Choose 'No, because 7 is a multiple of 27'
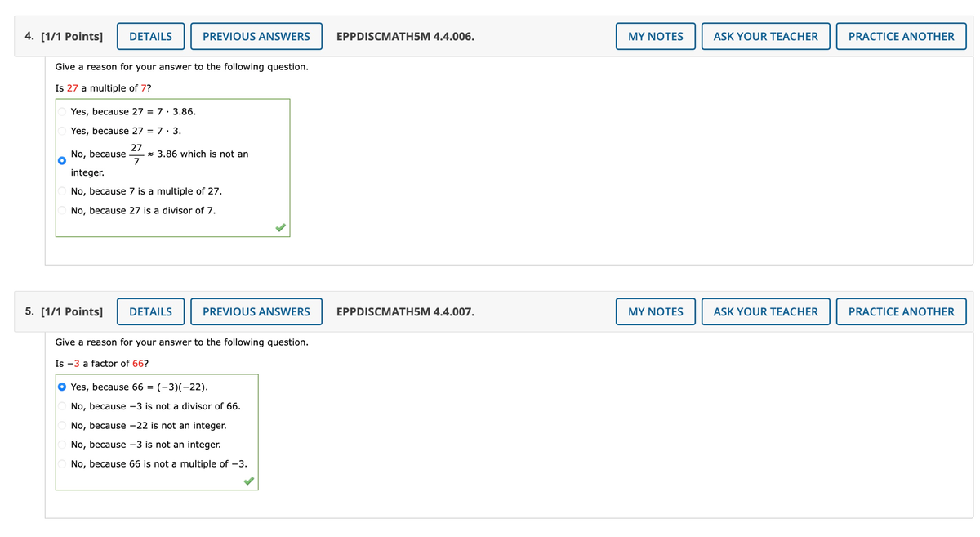The height and width of the screenshot is (537, 980). pos(62,191)
